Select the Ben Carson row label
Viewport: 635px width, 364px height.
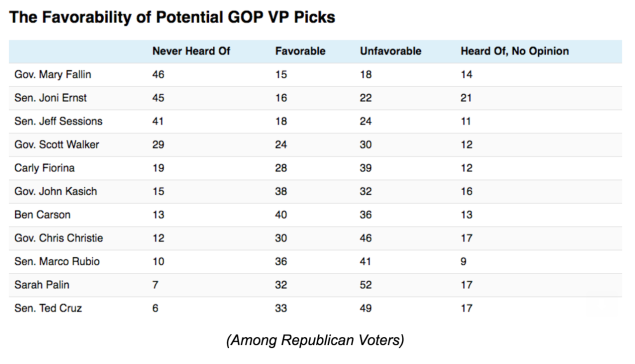(x=43, y=215)
